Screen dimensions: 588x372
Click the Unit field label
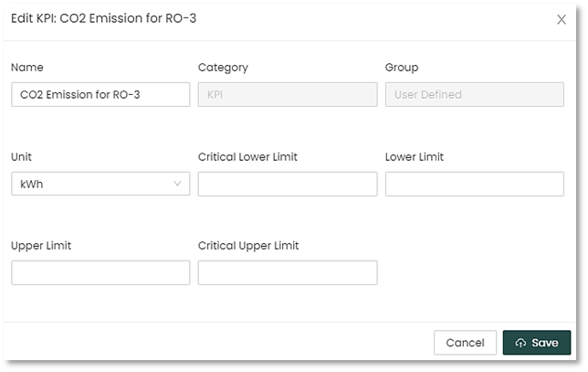coord(22,157)
